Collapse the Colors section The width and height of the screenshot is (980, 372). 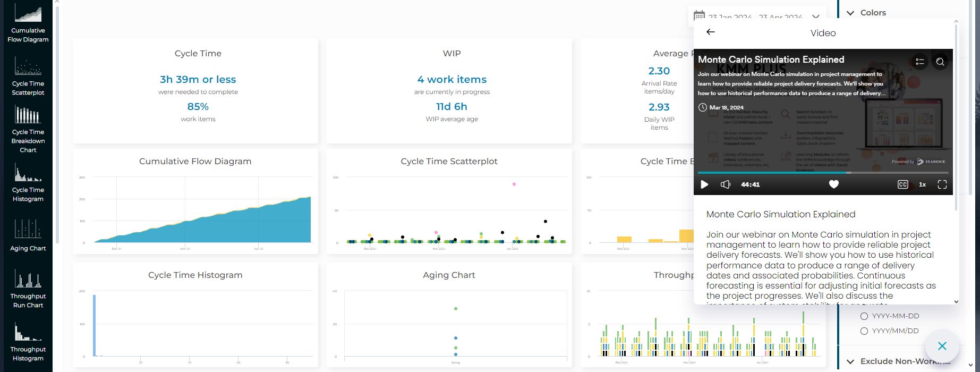(x=850, y=13)
